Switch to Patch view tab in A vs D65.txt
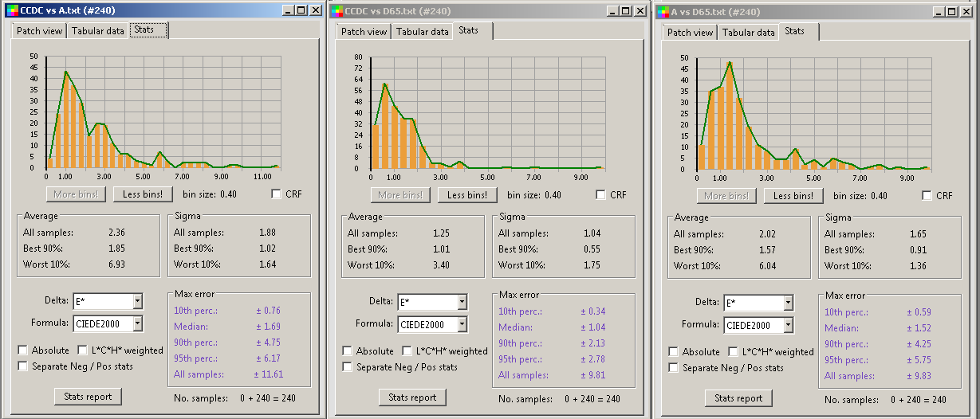 pos(690,33)
